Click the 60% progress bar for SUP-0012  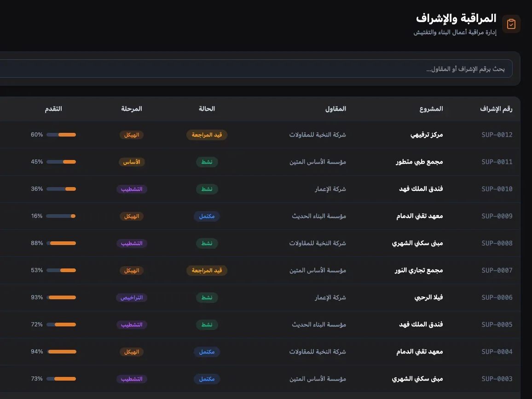pyautogui.click(x=61, y=135)
